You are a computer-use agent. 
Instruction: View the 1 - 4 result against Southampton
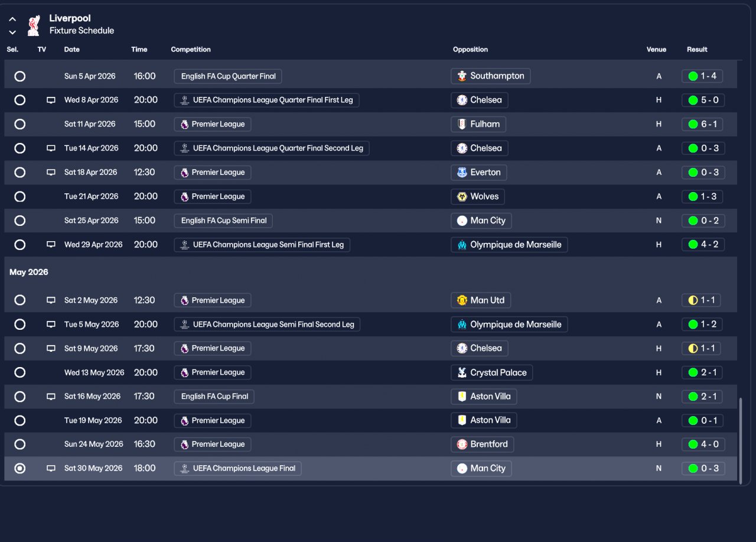pyautogui.click(x=702, y=76)
